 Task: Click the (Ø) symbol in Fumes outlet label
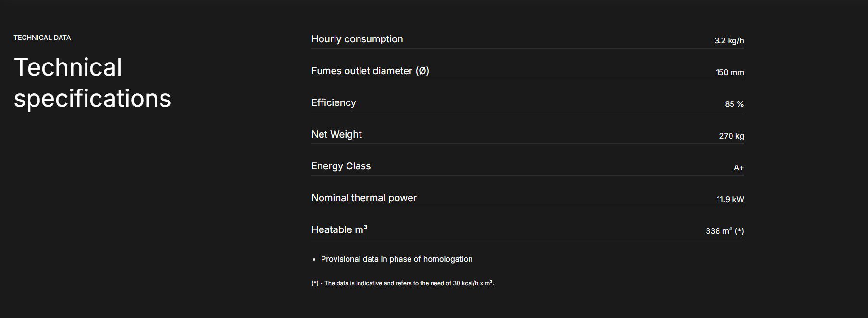pyautogui.click(x=422, y=71)
